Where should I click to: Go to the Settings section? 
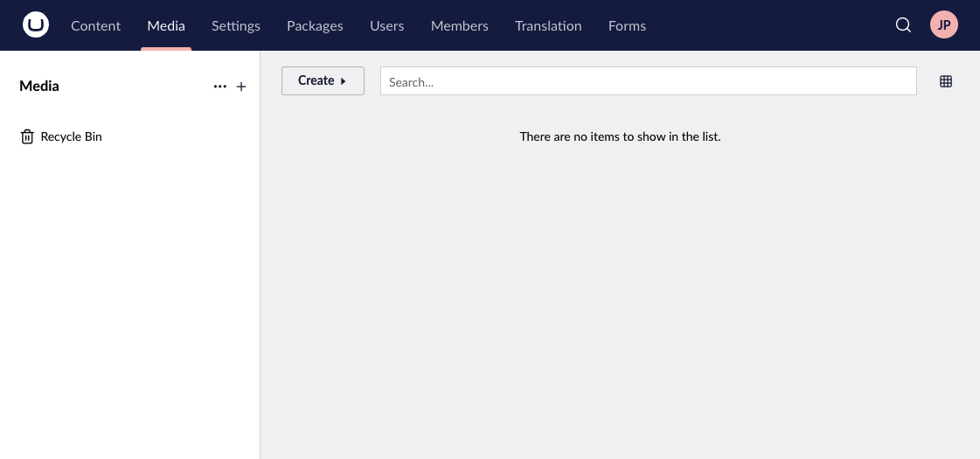click(x=236, y=25)
